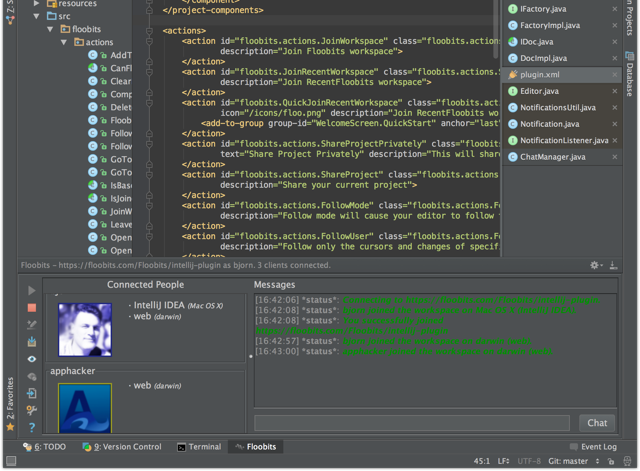The image size is (640, 471).
Task: Open Floobits help with the question mark icon
Action: click(x=31, y=427)
